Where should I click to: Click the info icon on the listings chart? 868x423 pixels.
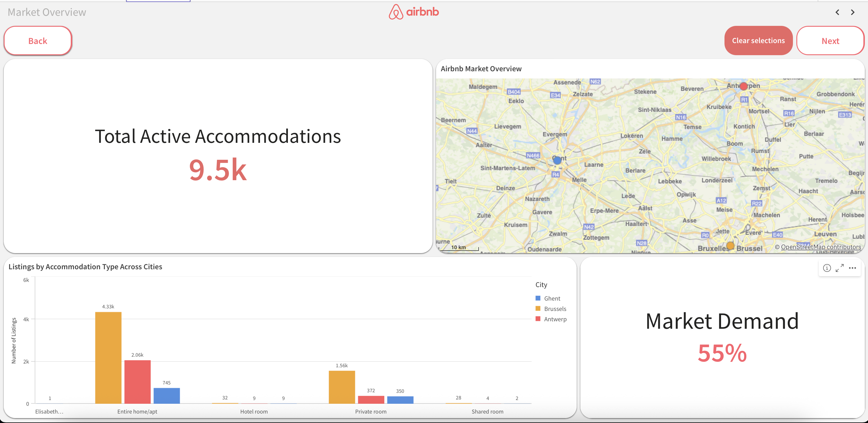[827, 268]
